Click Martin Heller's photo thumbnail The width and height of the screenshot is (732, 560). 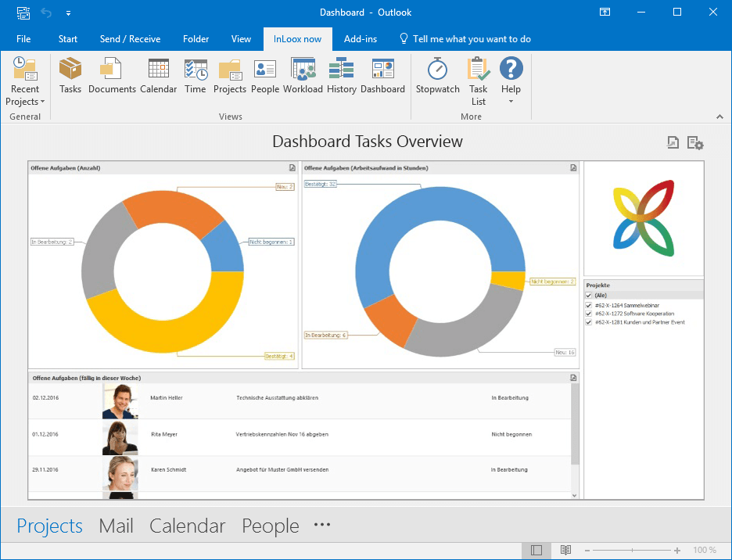120,401
